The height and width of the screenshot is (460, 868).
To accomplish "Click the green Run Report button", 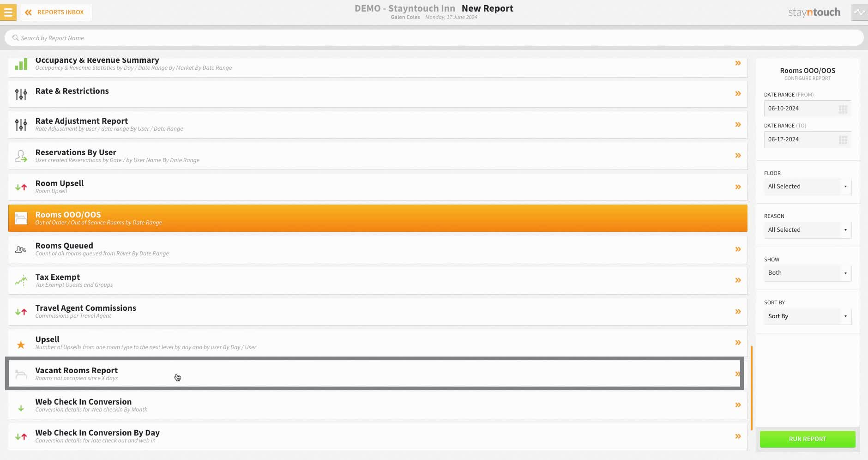I will (808, 439).
